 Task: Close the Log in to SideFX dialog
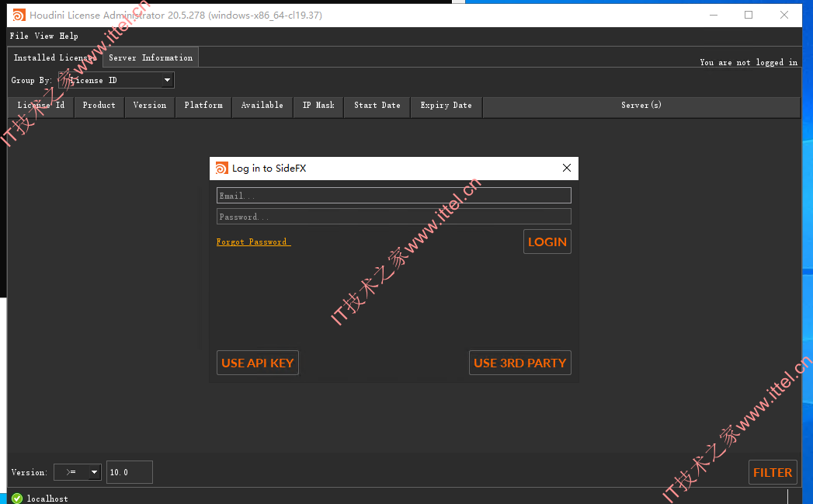click(x=567, y=168)
